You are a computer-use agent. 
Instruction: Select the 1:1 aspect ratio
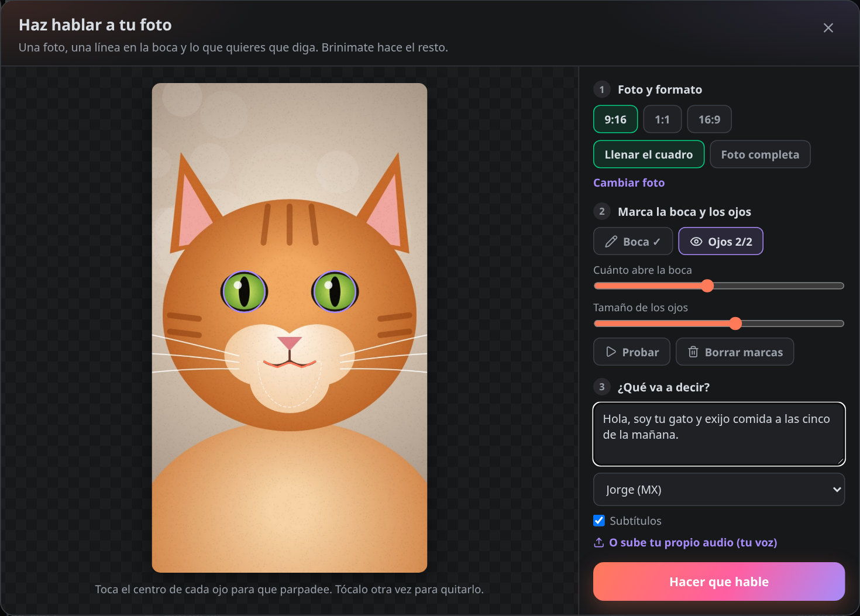[662, 119]
